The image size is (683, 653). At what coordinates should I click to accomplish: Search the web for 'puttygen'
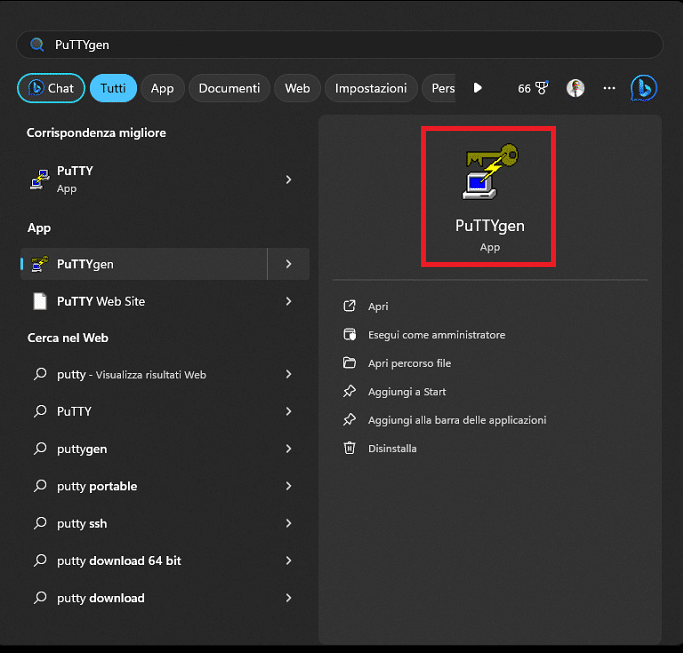tap(165, 449)
